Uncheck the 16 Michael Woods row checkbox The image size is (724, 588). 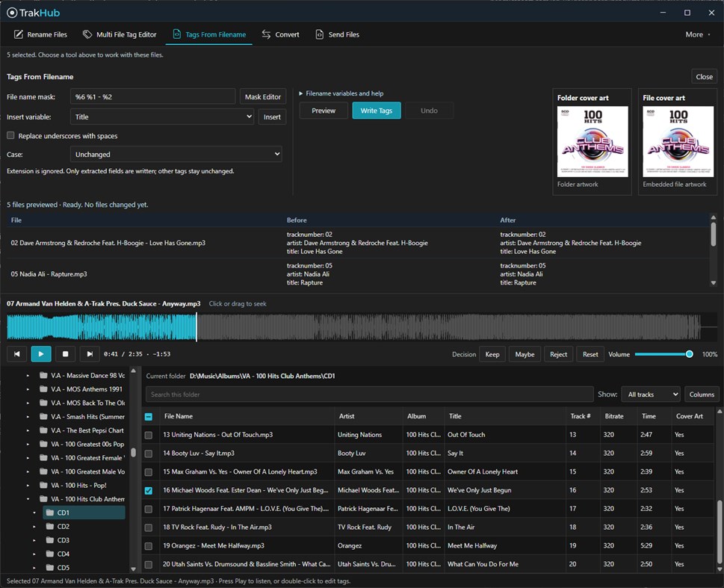(x=149, y=491)
